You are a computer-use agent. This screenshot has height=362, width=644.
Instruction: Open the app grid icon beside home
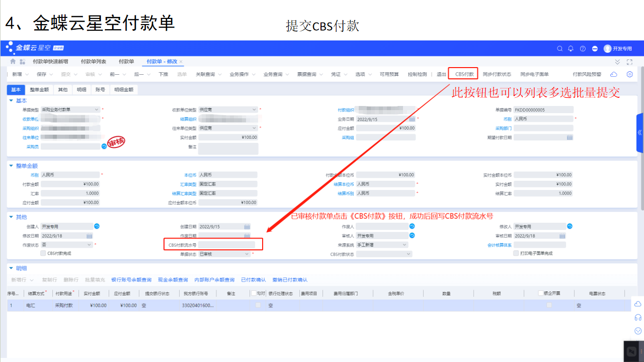23,61
